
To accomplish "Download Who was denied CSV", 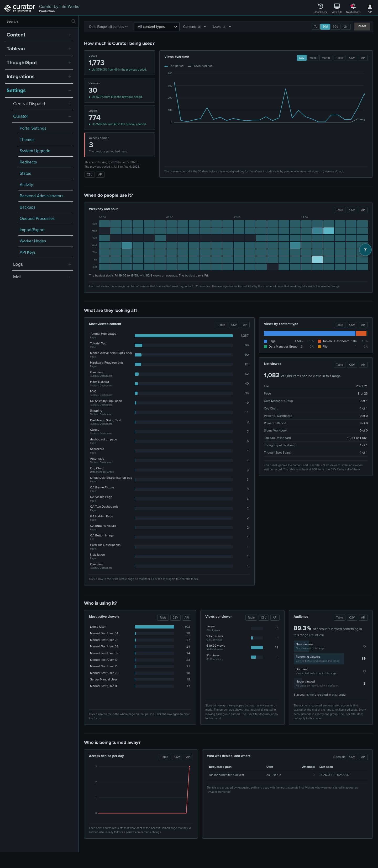I will 352,757.
